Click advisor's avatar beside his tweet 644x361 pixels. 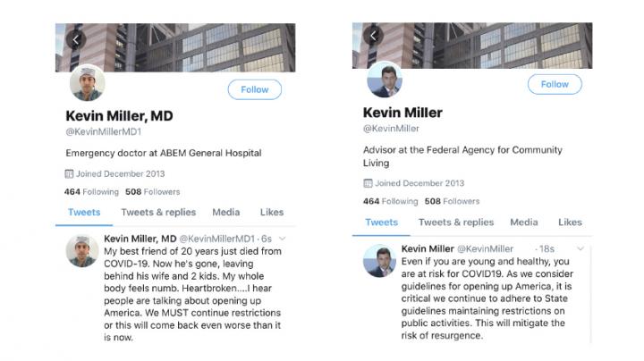(x=379, y=260)
